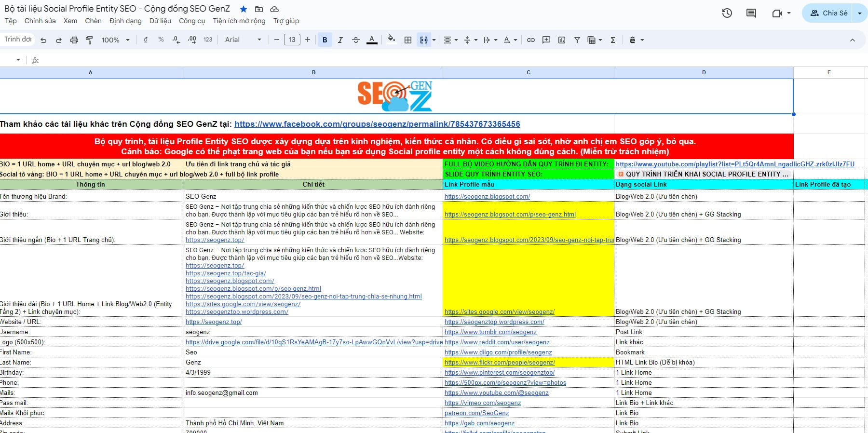Apply currency format with the đ icon
The image size is (868, 433).
tap(146, 40)
